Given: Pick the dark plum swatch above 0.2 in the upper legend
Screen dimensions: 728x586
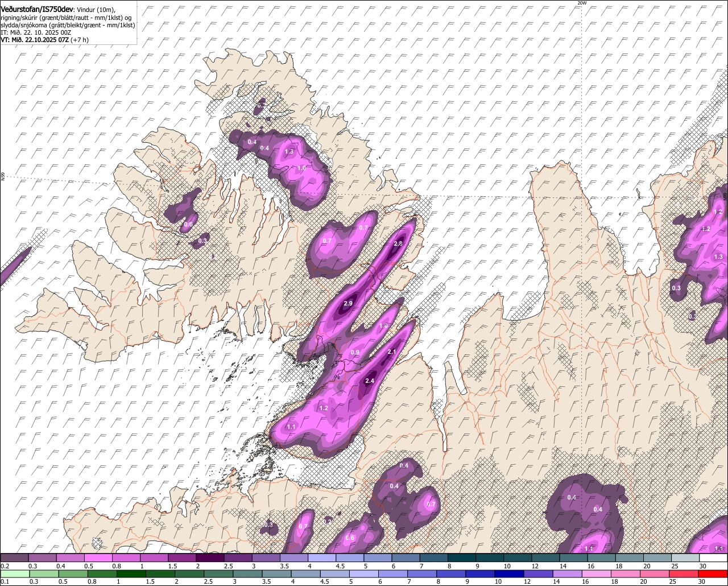Looking at the screenshot, I should (14, 558).
